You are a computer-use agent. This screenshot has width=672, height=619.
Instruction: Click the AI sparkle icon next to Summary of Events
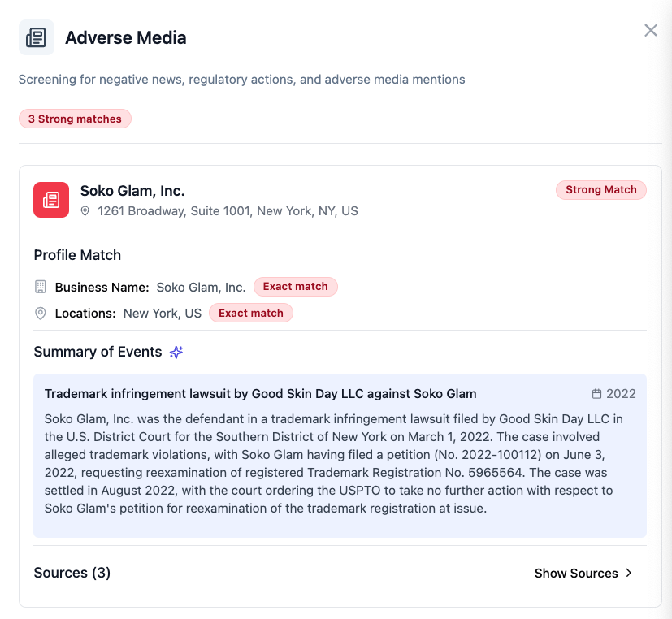click(176, 352)
